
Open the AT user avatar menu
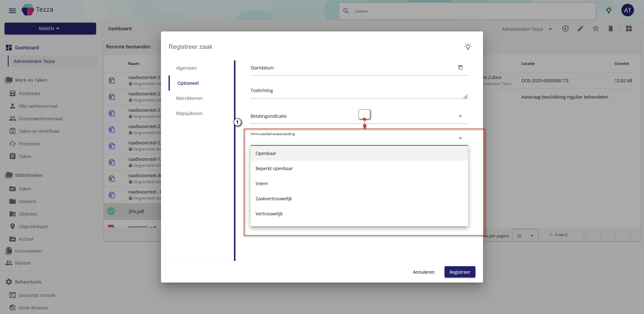(x=627, y=10)
